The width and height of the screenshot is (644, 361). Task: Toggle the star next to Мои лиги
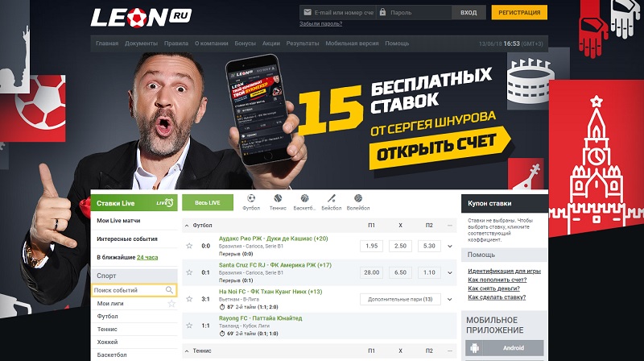(x=171, y=304)
